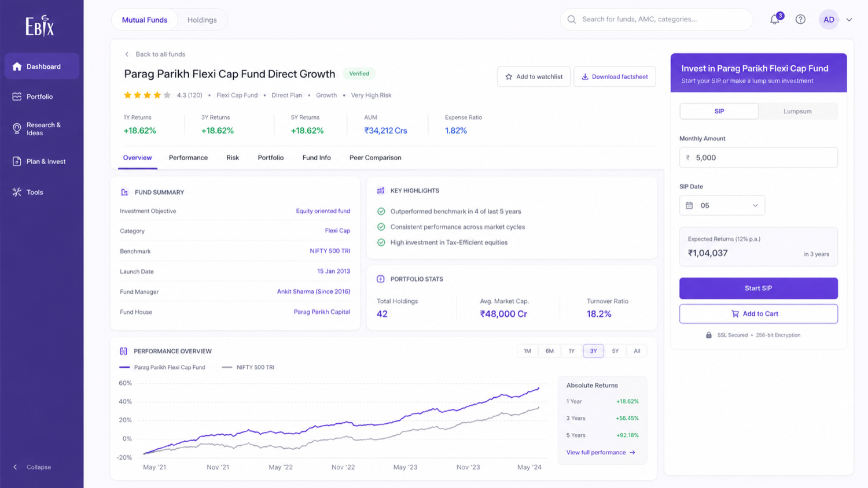Click the Verified badge

pos(359,73)
